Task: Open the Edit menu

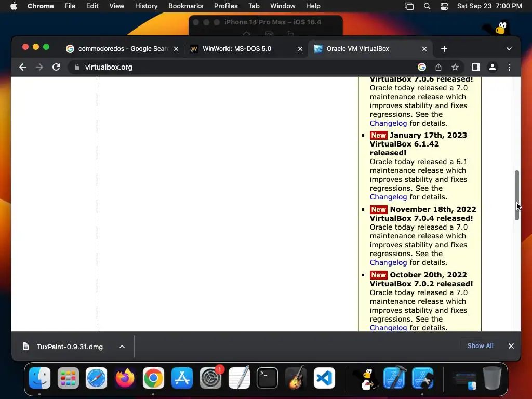Action: 92,6
